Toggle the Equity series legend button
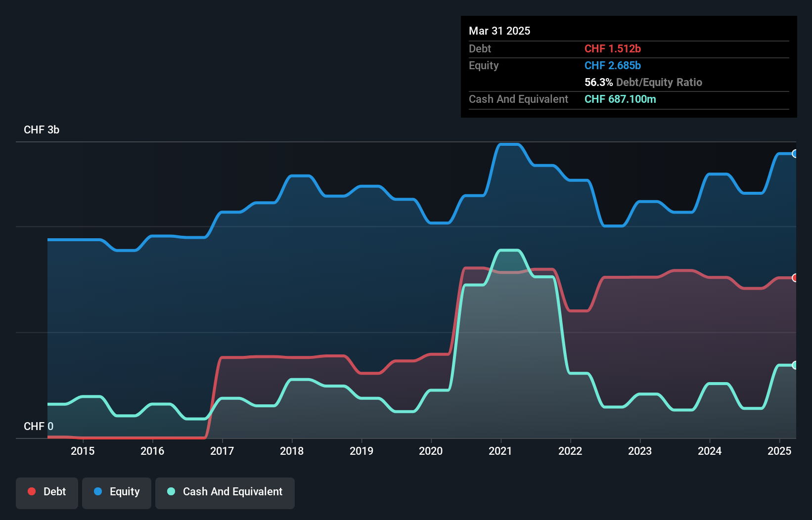 pyautogui.click(x=117, y=492)
